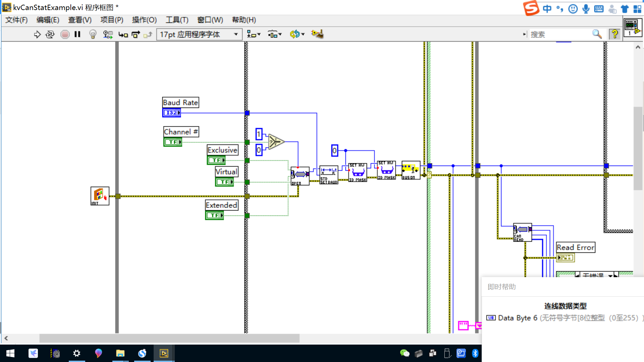
Task: Toggle Retain Wire Values button
Action: pos(108,34)
